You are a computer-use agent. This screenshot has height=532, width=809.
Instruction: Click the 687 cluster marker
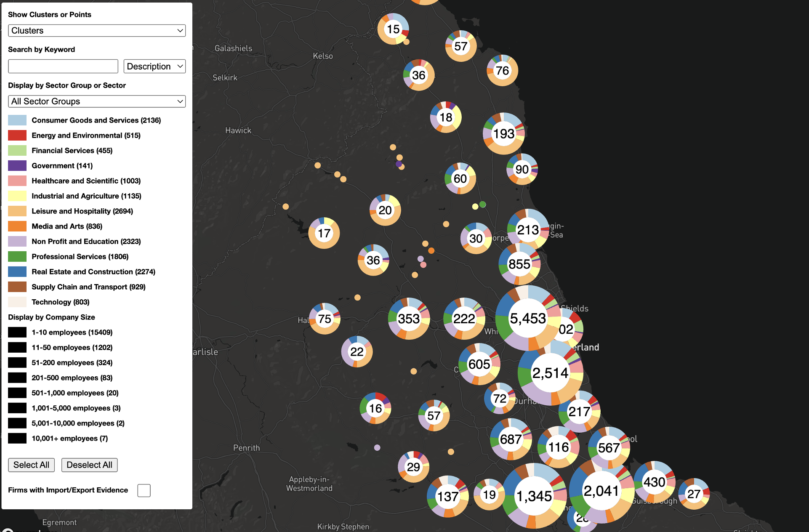click(511, 439)
